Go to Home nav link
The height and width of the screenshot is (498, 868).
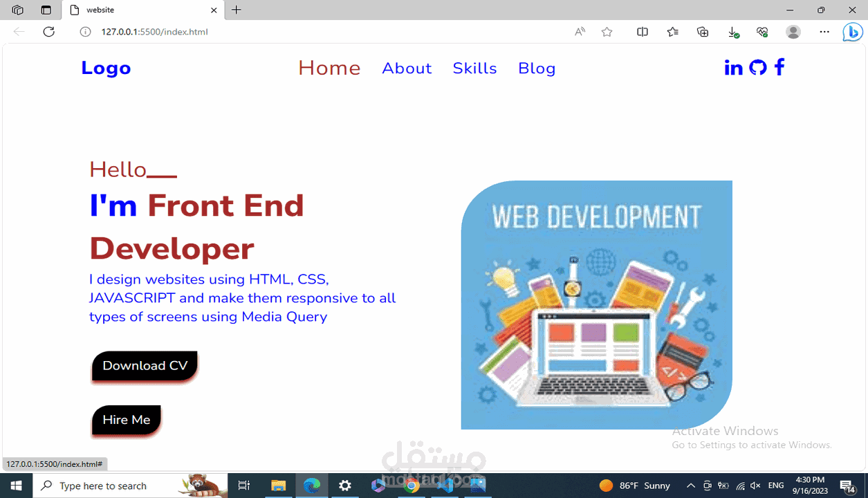coord(329,68)
